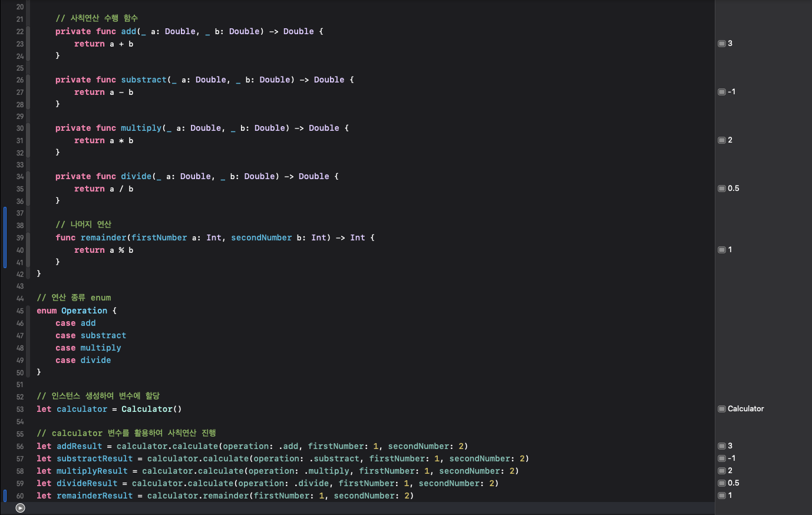
Task: Click the 'remainder' function name in its declaration
Action: point(103,237)
